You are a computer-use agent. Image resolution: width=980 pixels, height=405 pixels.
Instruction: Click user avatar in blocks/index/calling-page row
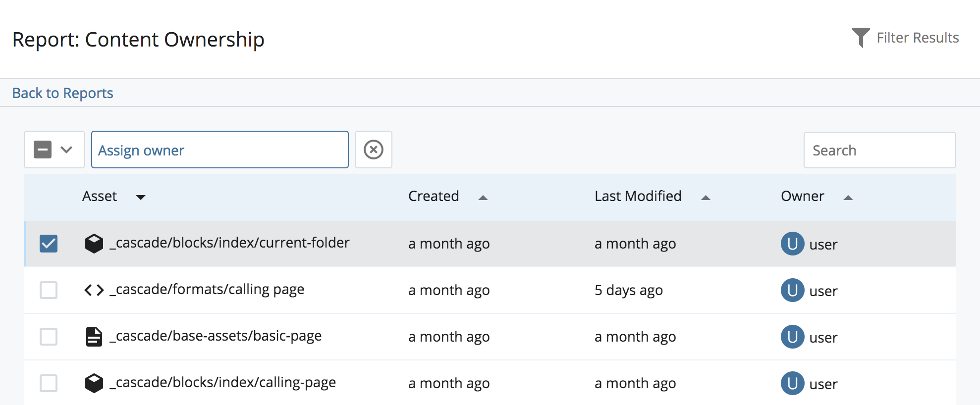(x=792, y=383)
